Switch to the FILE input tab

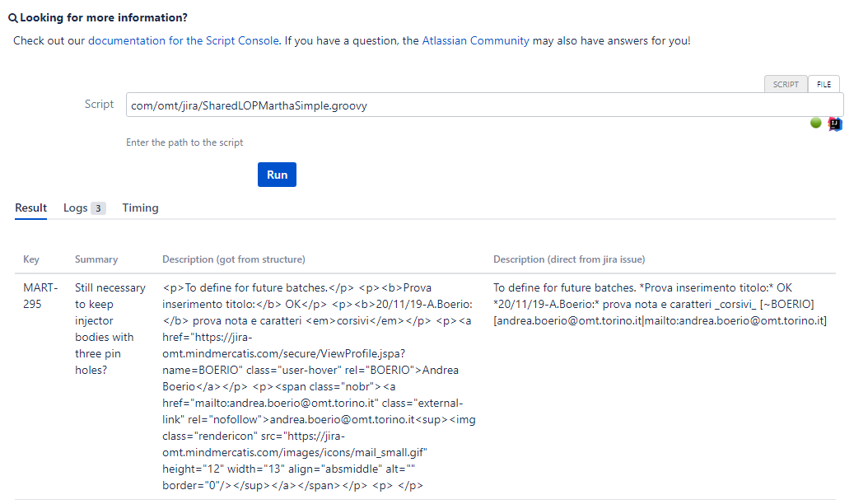click(824, 85)
